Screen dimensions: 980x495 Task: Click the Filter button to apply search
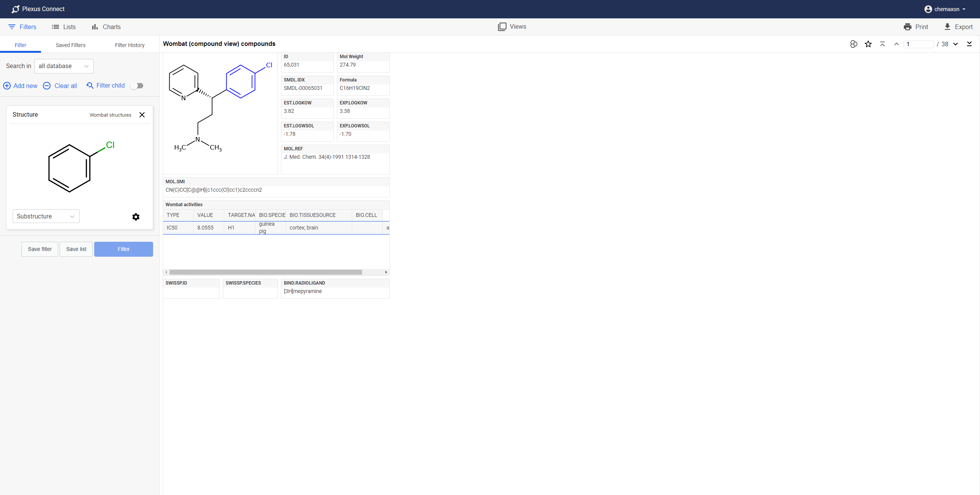(123, 249)
